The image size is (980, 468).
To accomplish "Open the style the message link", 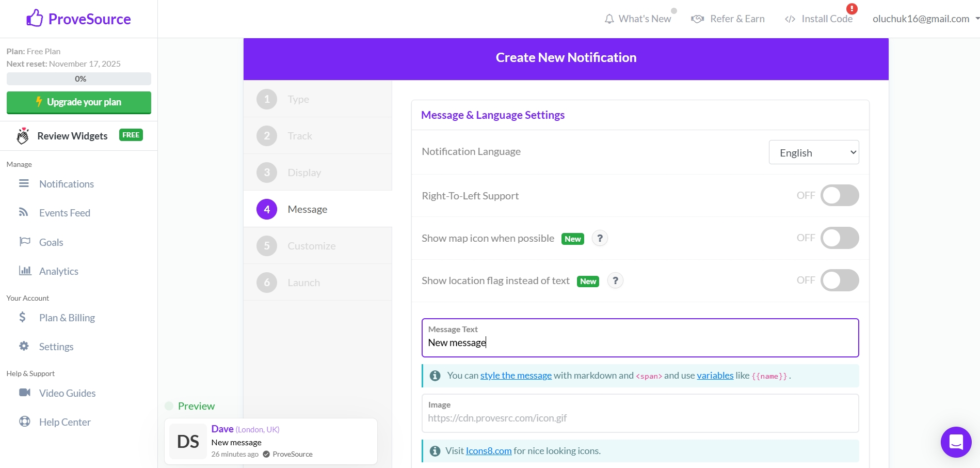I will pos(516,375).
